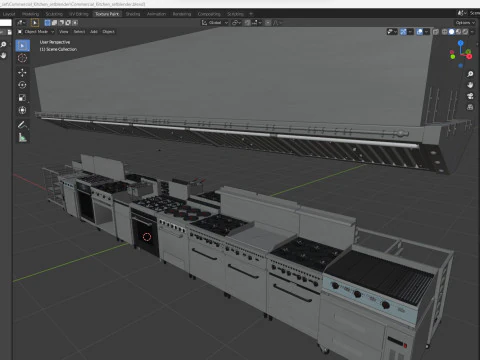Select the Rotate tool
This screenshot has width=480, height=360.
click(x=22, y=85)
